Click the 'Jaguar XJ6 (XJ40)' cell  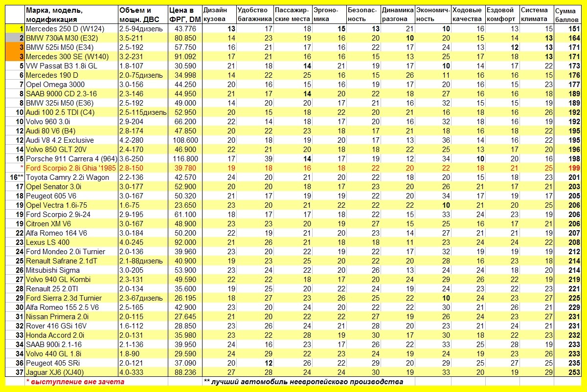[71, 372]
